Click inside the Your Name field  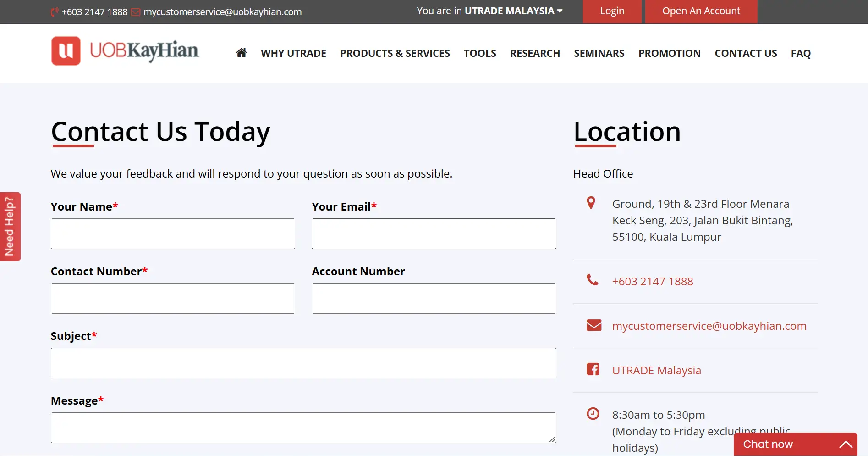point(173,234)
